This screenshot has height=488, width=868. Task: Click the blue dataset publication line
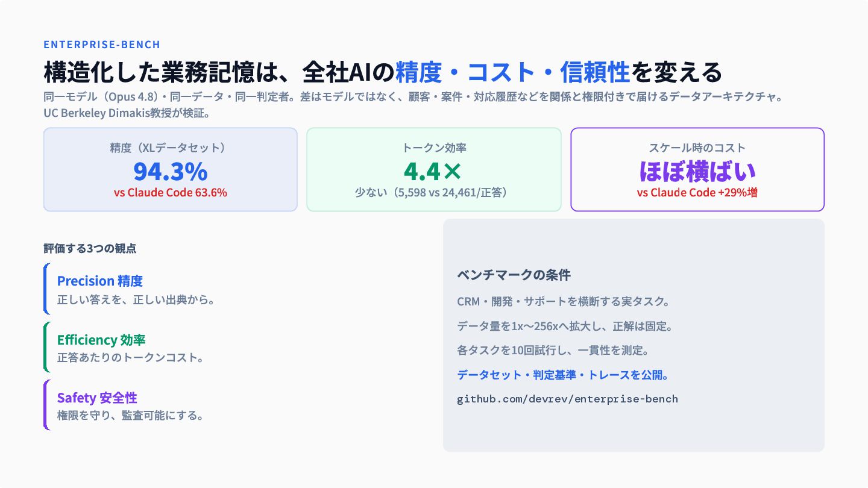562,375
